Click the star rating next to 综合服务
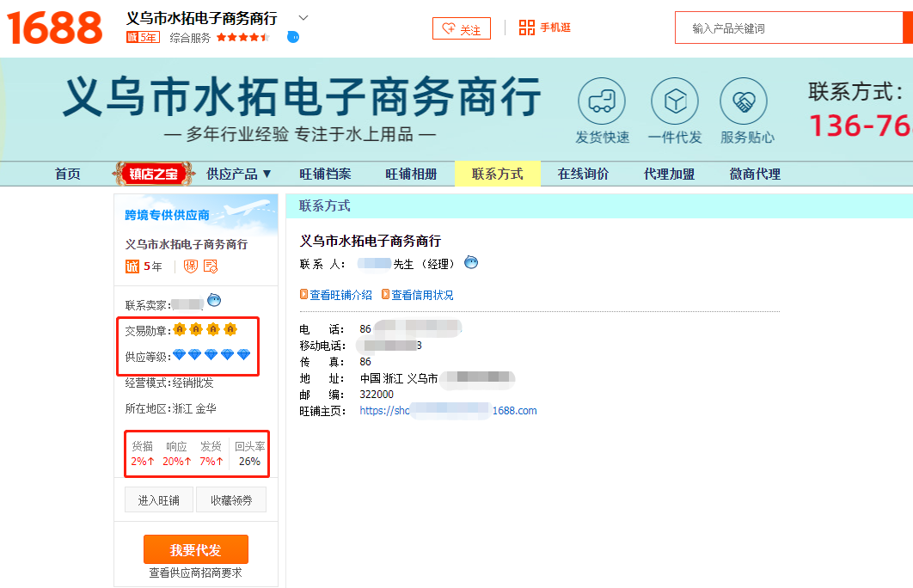This screenshot has width=913, height=588. pyautogui.click(x=242, y=38)
